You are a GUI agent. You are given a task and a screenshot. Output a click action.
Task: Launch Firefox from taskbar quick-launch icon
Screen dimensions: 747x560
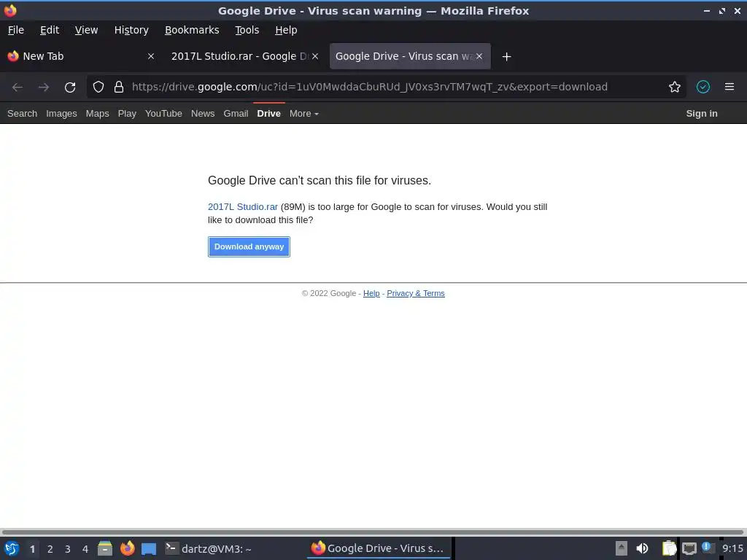(x=127, y=548)
